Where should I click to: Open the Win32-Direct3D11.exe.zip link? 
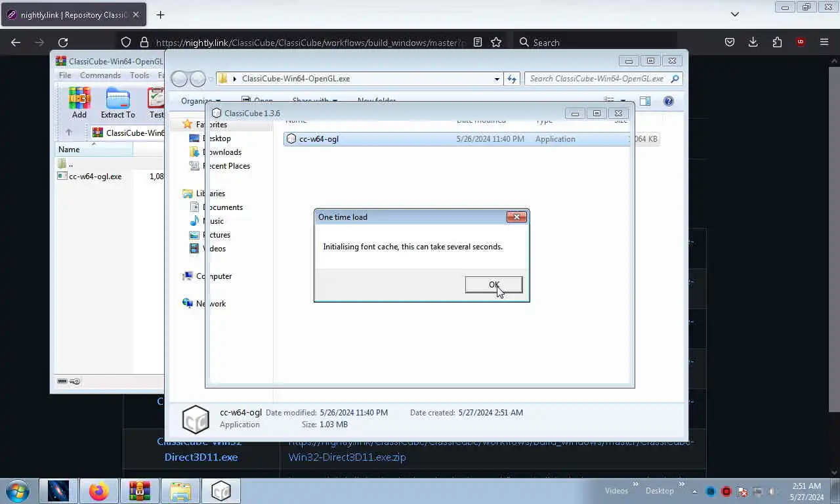pos(490,449)
